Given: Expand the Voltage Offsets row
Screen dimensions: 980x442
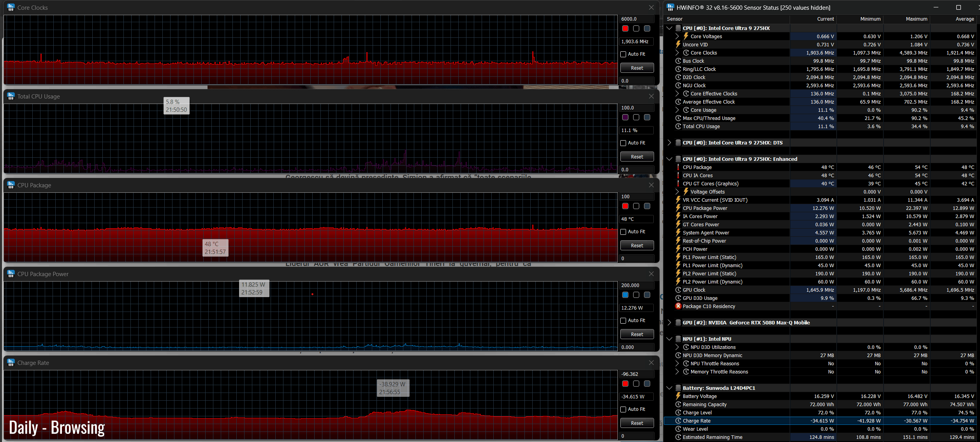Looking at the screenshot, I should click(x=677, y=192).
